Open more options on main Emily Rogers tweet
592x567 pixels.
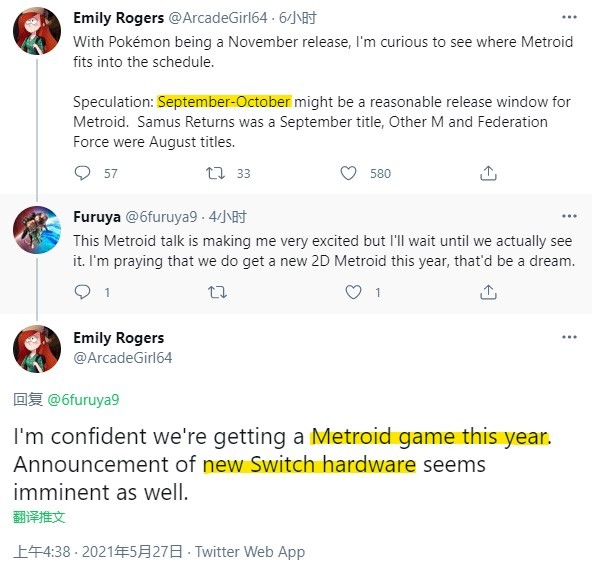[569, 337]
